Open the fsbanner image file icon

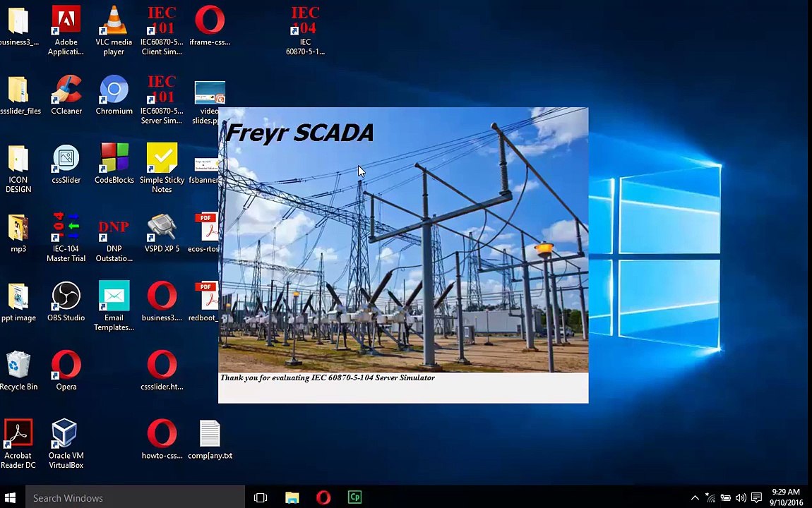click(x=203, y=170)
